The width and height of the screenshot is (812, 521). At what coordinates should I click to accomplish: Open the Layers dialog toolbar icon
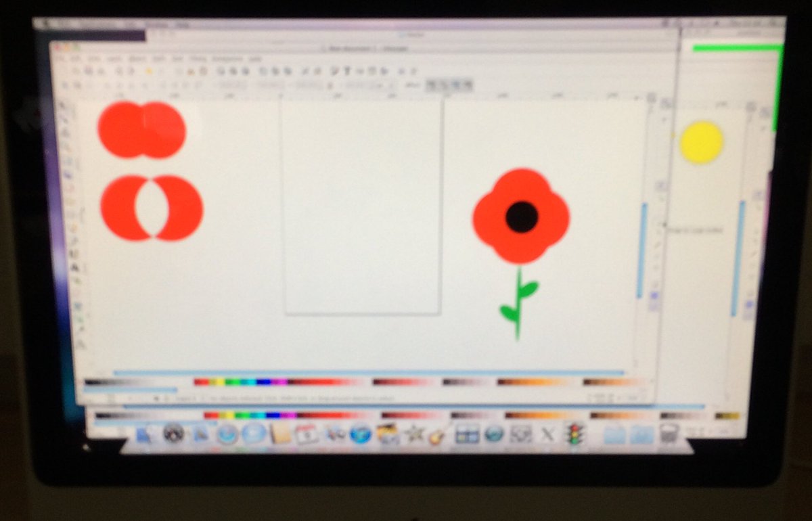tap(361, 71)
